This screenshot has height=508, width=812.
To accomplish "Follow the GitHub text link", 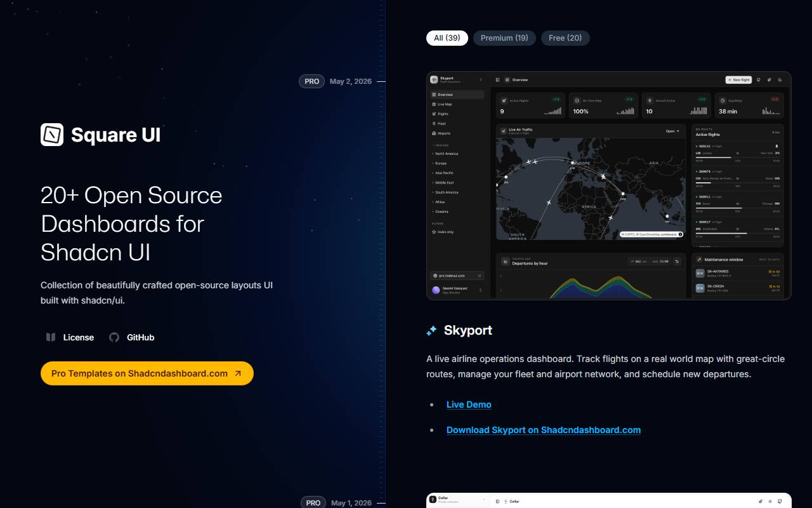I will (140, 337).
